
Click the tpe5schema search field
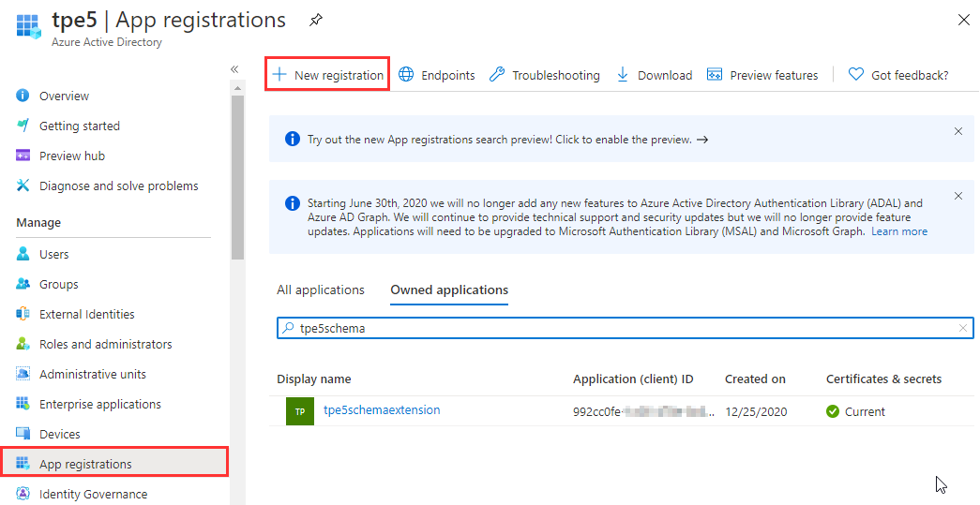619,328
